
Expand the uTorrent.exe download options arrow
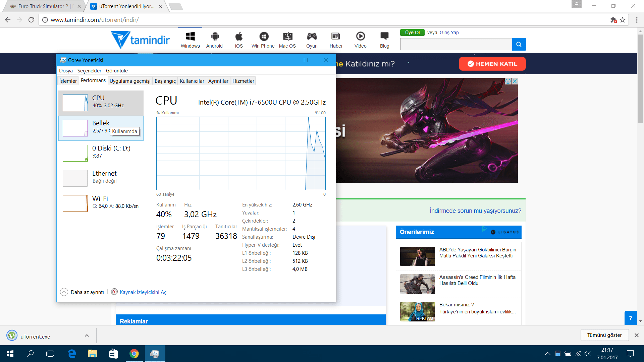coord(87,336)
